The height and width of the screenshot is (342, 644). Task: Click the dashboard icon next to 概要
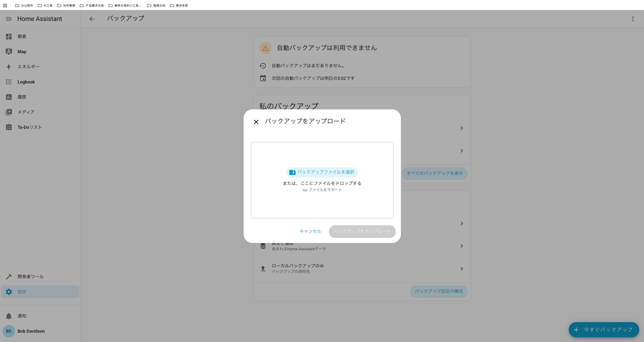(9, 37)
